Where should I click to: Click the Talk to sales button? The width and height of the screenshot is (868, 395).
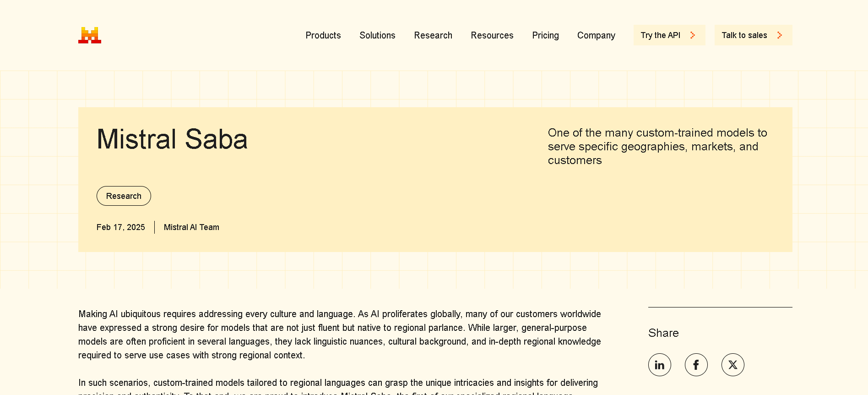coord(754,35)
